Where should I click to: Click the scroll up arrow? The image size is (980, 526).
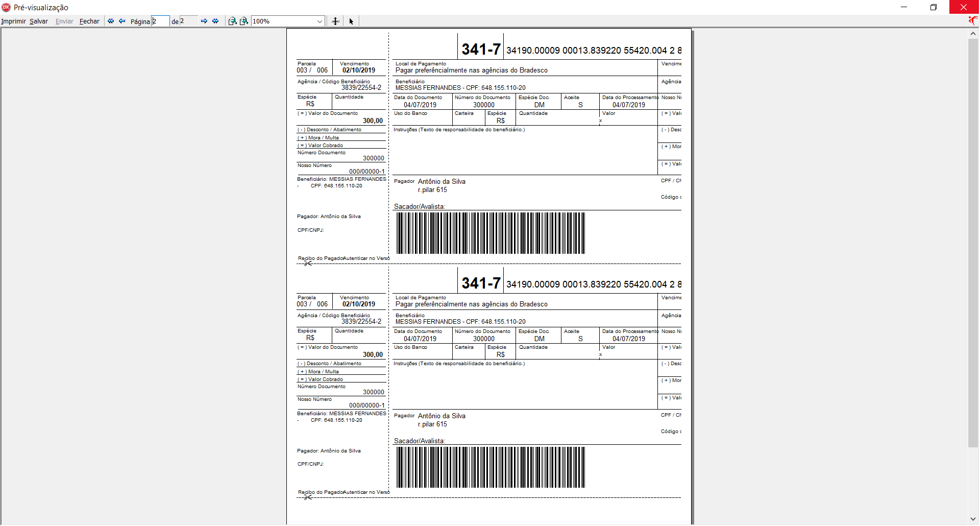pos(973,33)
